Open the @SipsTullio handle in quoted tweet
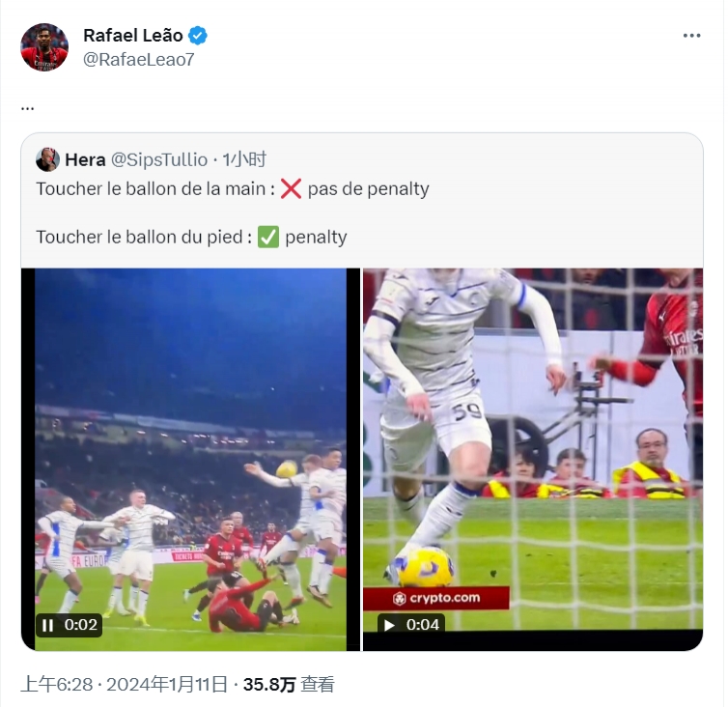 click(159, 159)
